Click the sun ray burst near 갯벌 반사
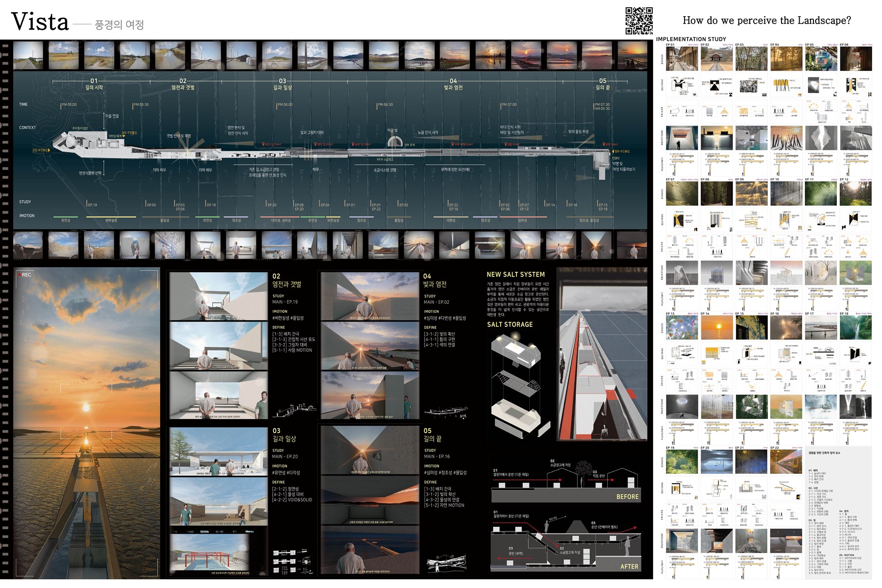Screen dimensions: 882x588 point(186,144)
